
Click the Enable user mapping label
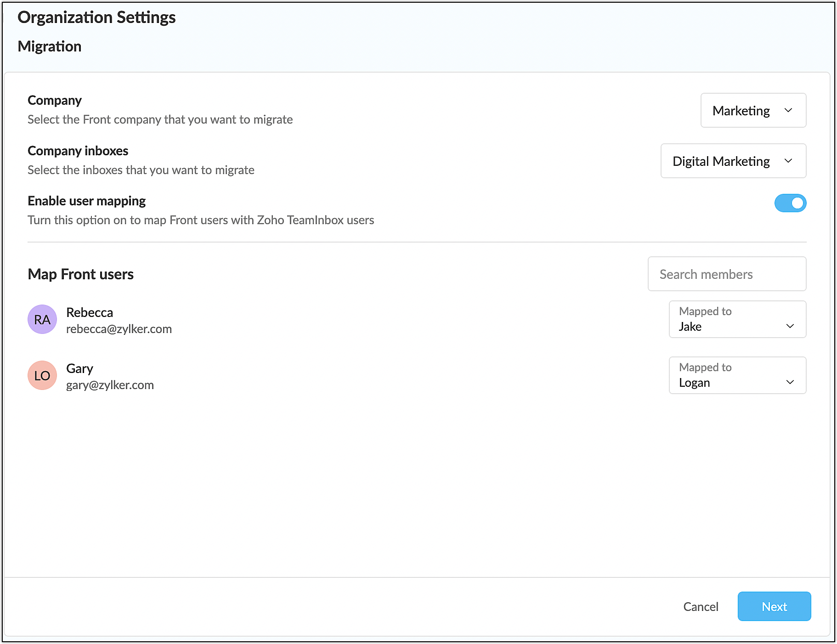click(x=86, y=201)
